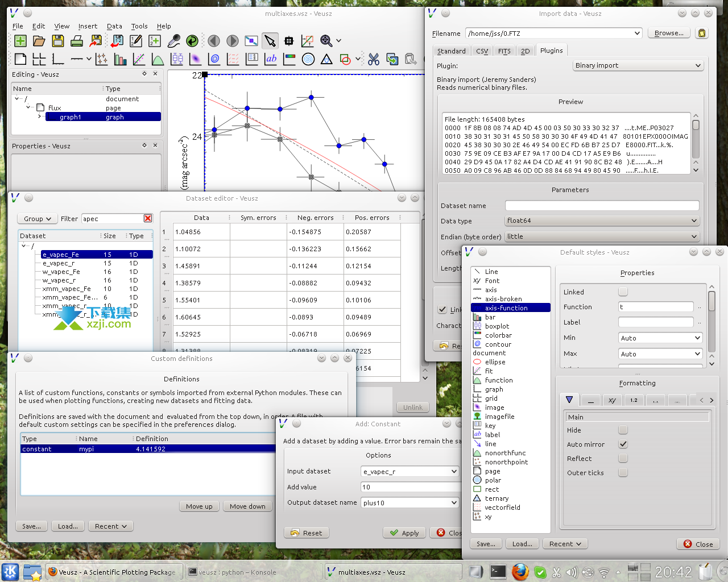
Task: Click the Browse... button
Action: tap(669, 33)
